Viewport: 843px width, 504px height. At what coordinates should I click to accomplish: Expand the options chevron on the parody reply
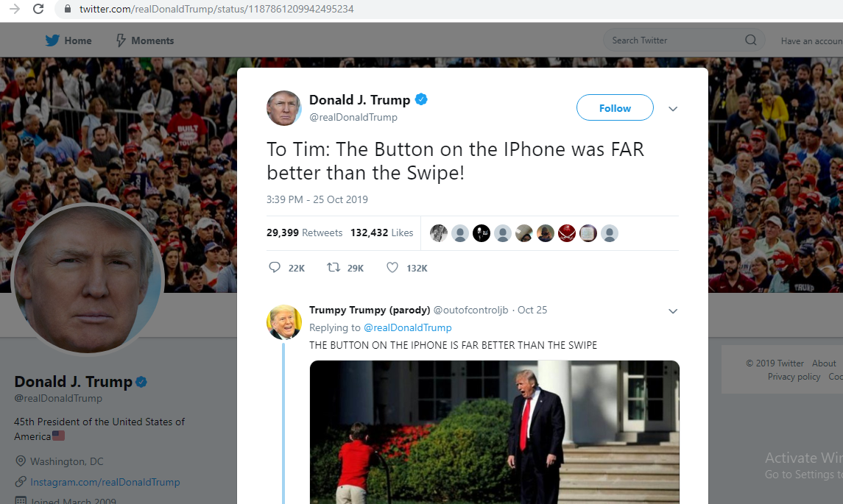(673, 311)
